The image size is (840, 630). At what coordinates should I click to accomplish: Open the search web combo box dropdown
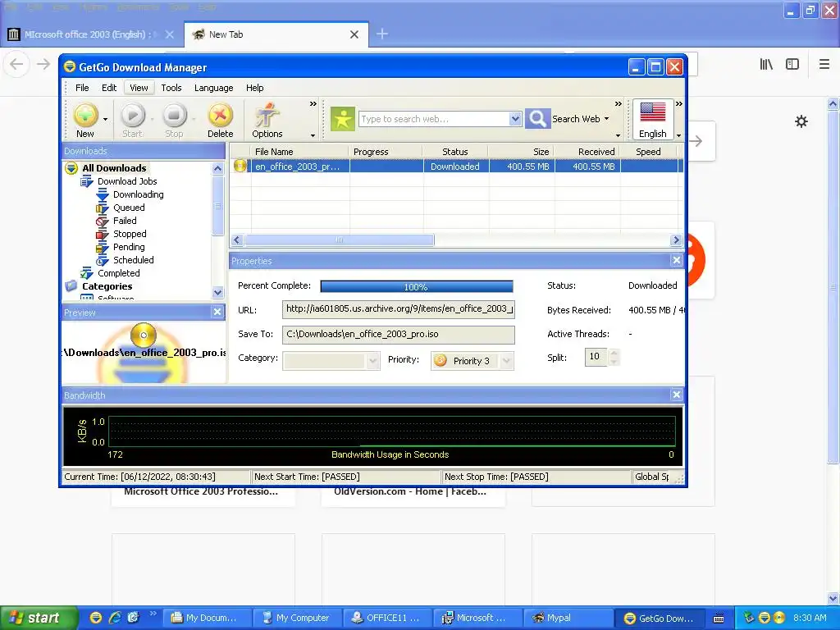point(515,119)
